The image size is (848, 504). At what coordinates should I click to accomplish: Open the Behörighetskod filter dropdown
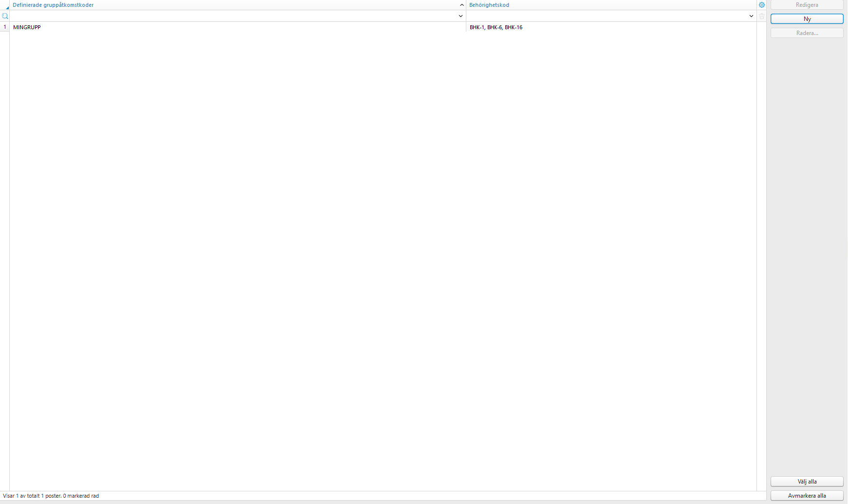(751, 16)
